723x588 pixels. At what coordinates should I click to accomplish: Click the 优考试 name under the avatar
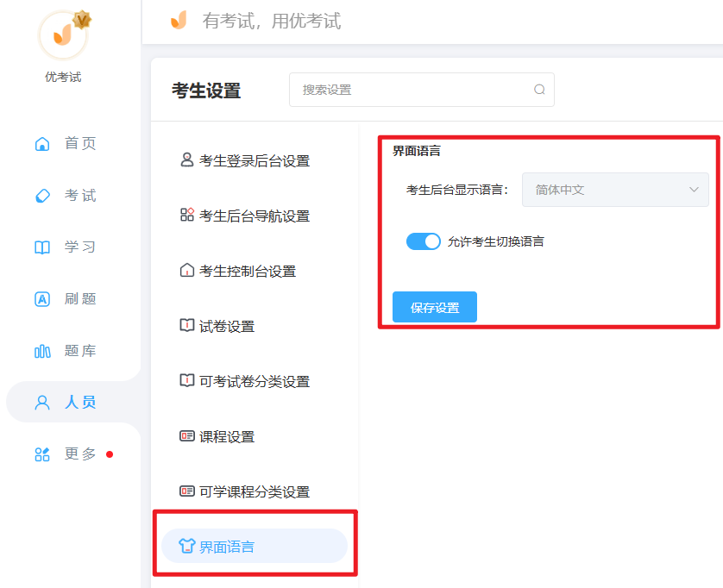63,77
